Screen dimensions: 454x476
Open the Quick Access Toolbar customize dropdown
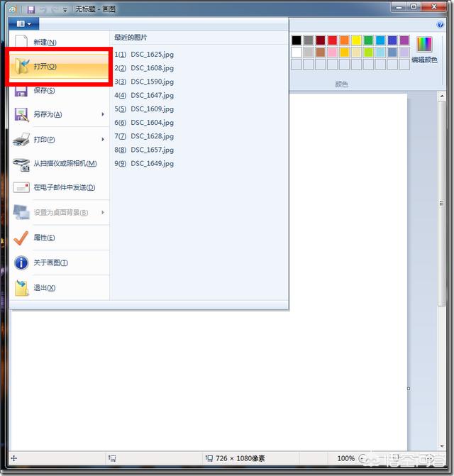[65, 9]
